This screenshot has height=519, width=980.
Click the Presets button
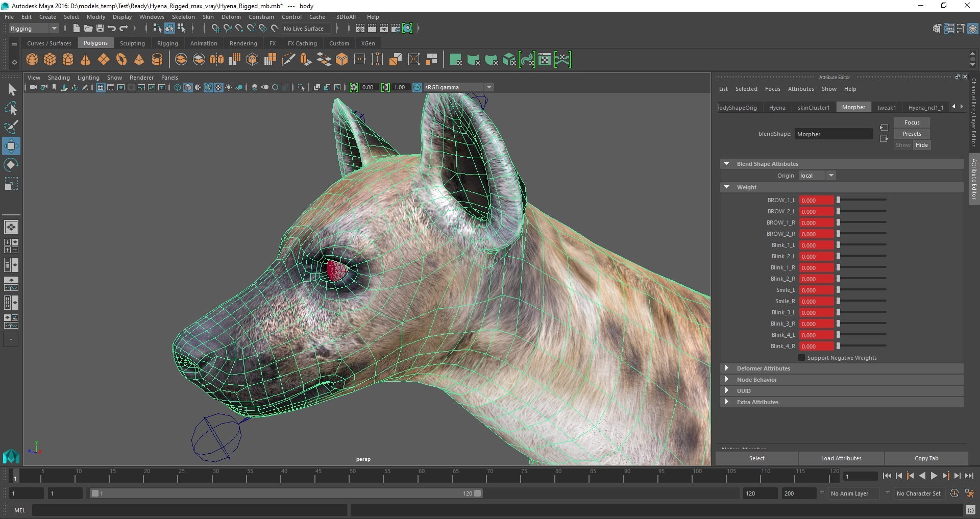912,134
